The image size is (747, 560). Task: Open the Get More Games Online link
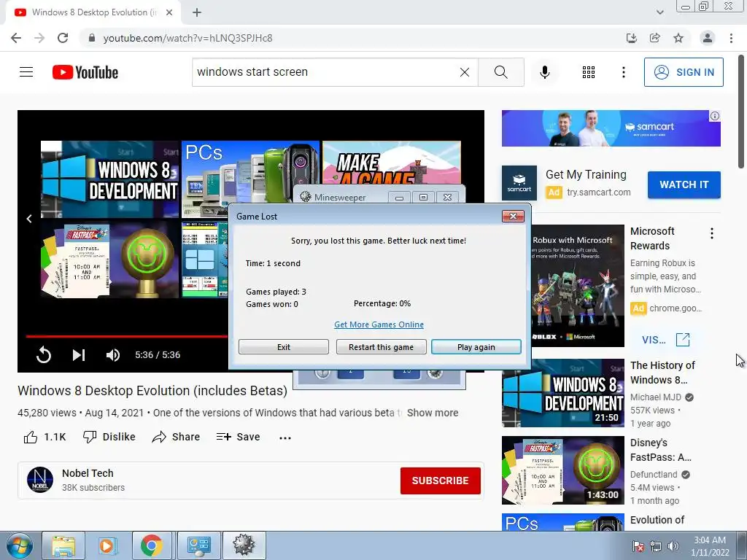tap(379, 324)
